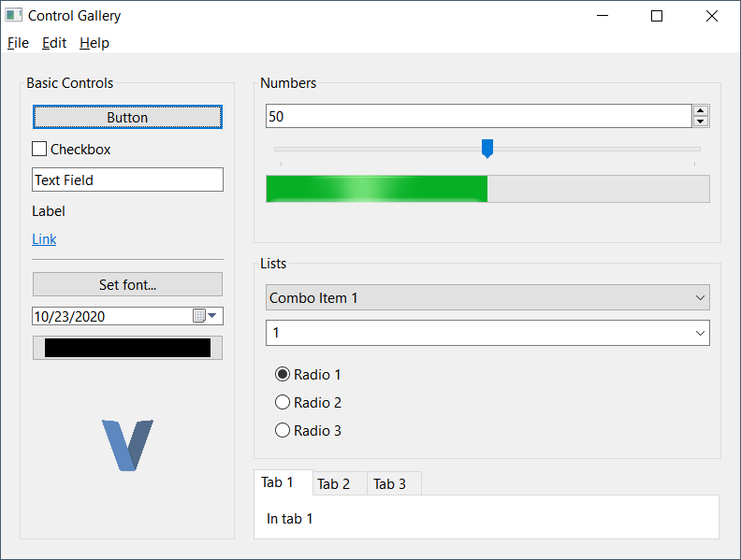Follow the Link hyperlink

pyautogui.click(x=44, y=239)
